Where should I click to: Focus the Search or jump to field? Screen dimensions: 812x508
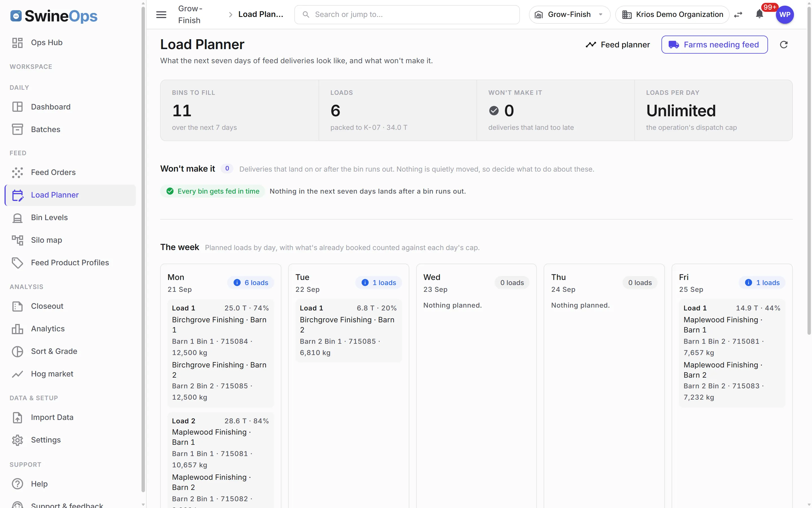coord(407,14)
